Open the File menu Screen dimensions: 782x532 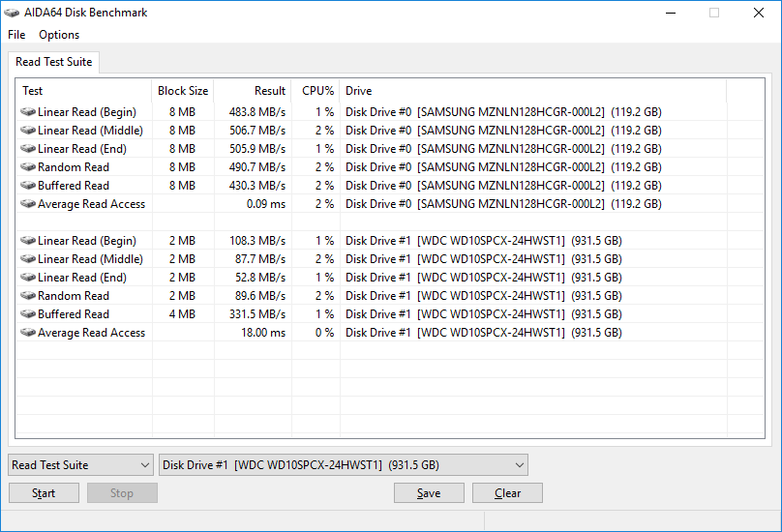click(16, 35)
